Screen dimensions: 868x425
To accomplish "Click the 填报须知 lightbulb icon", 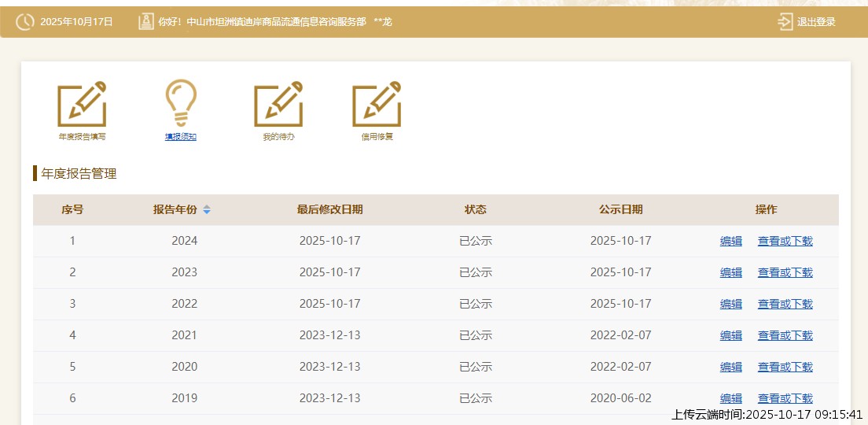I will 181,103.
